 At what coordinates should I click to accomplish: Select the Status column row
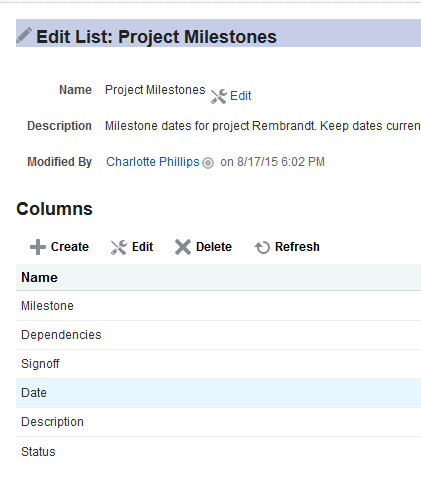(x=218, y=452)
